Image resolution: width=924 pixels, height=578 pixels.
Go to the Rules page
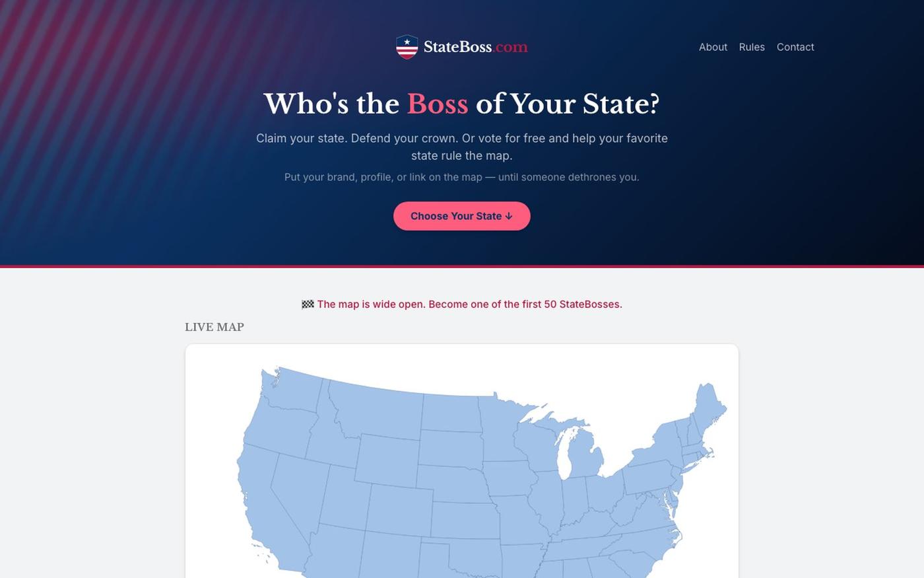752,47
